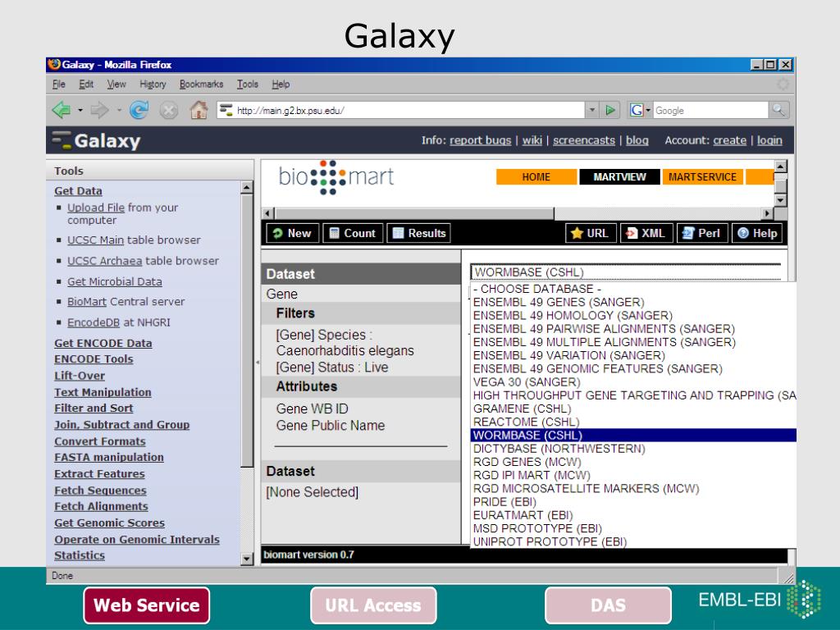
Task: Click the BioMart horizontal scrollbar right arrow
Action: (767, 213)
